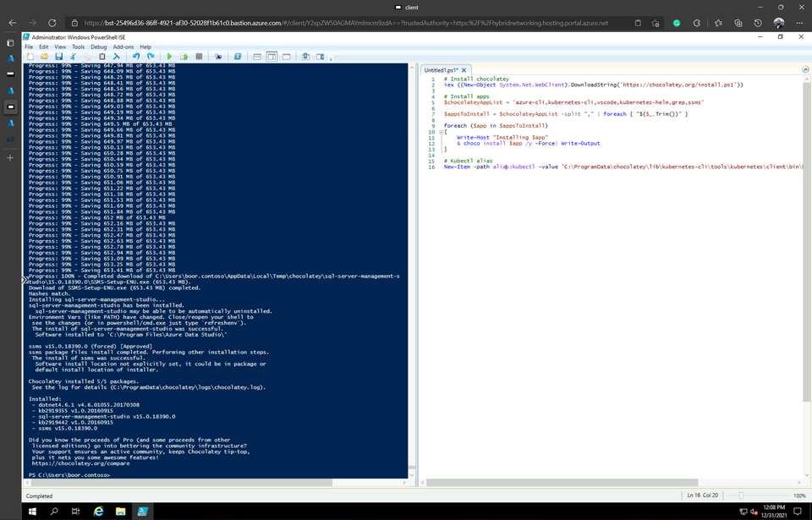Click the browser Refresh button
The image size is (812, 520).
54,25
